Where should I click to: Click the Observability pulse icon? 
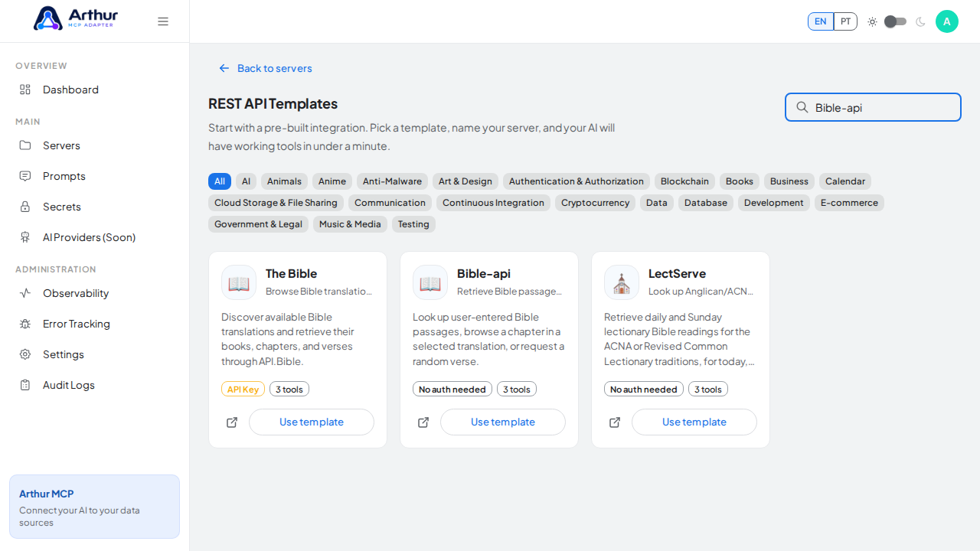[x=25, y=293]
